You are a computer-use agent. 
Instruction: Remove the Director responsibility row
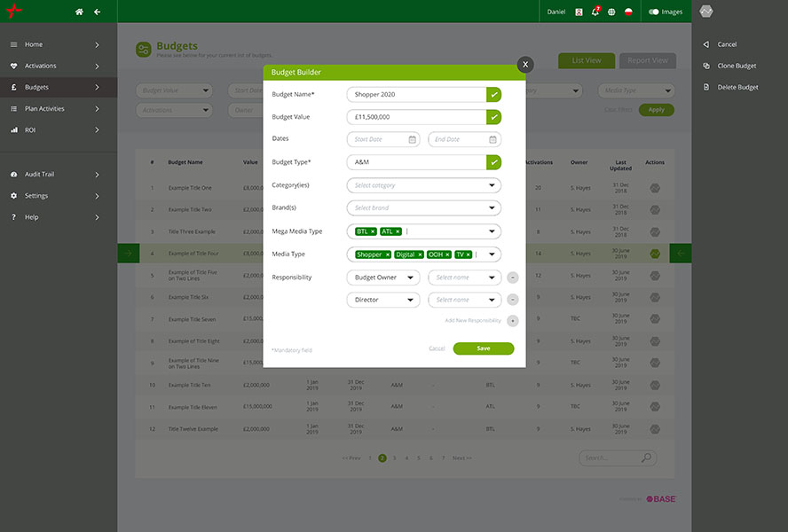click(513, 300)
